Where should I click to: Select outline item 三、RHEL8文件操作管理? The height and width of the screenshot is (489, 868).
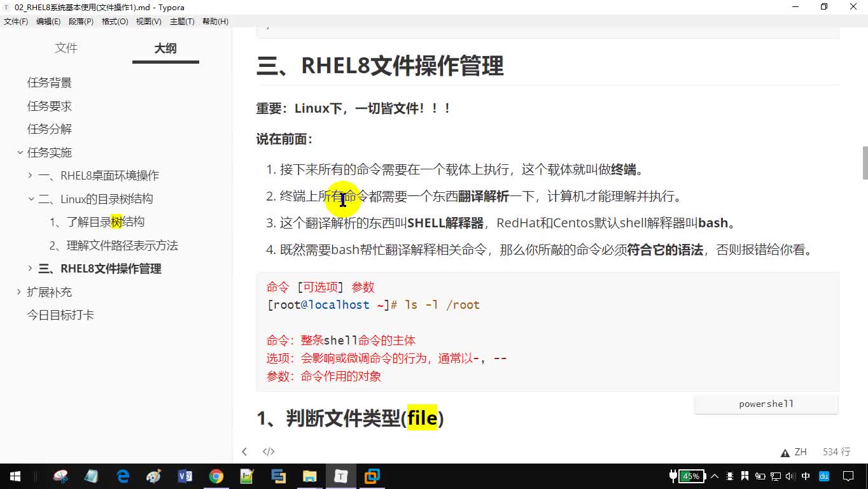coord(100,269)
